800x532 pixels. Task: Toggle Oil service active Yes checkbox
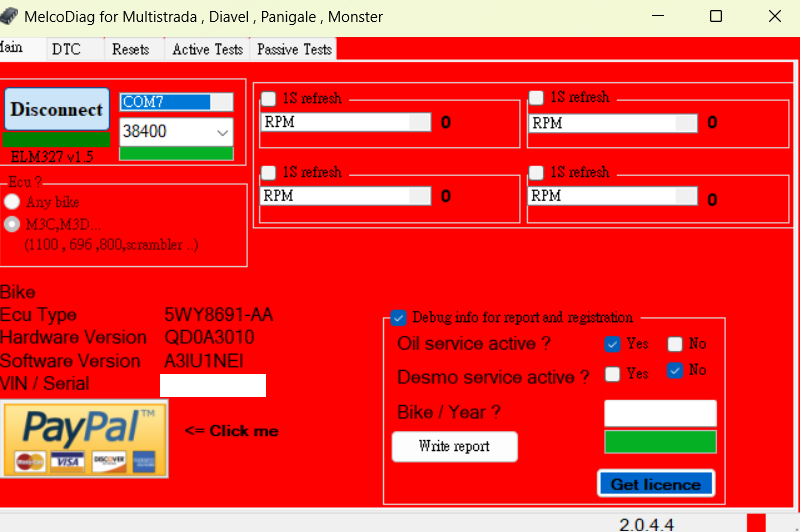click(x=612, y=344)
